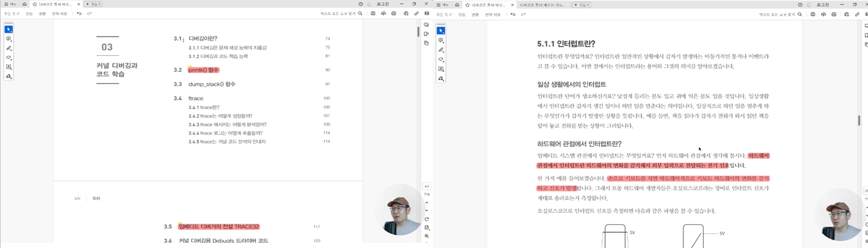Upload to cloud in left window
Image resolution: width=868 pixels, height=248 pixels.
[x=383, y=13]
